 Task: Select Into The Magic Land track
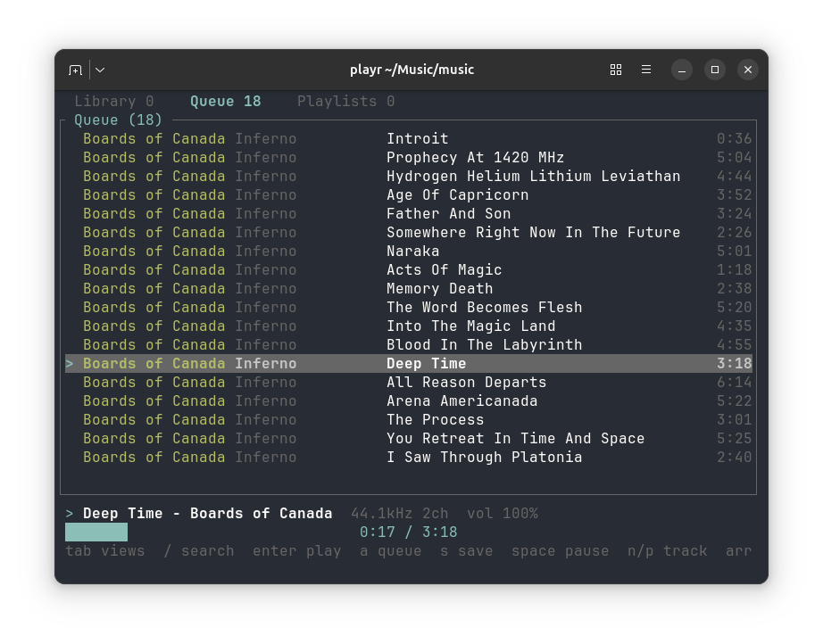[408, 326]
